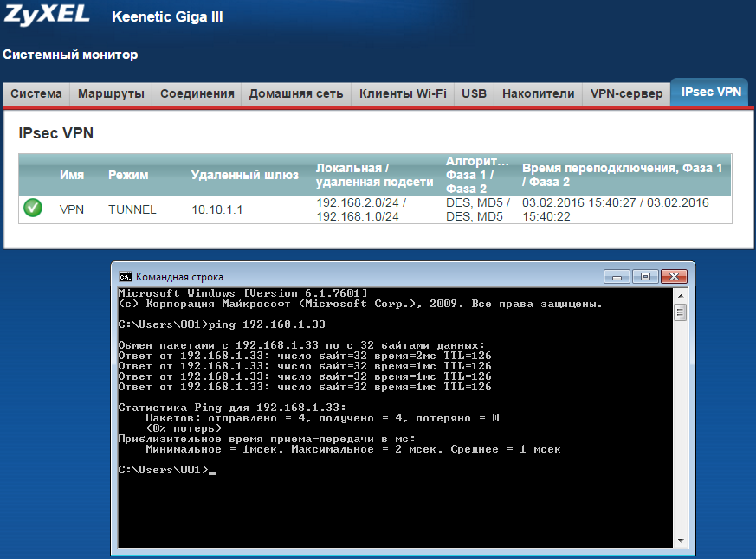Image resolution: width=756 pixels, height=559 pixels.
Task: Click the console scrollbar down arrow
Action: (681, 540)
